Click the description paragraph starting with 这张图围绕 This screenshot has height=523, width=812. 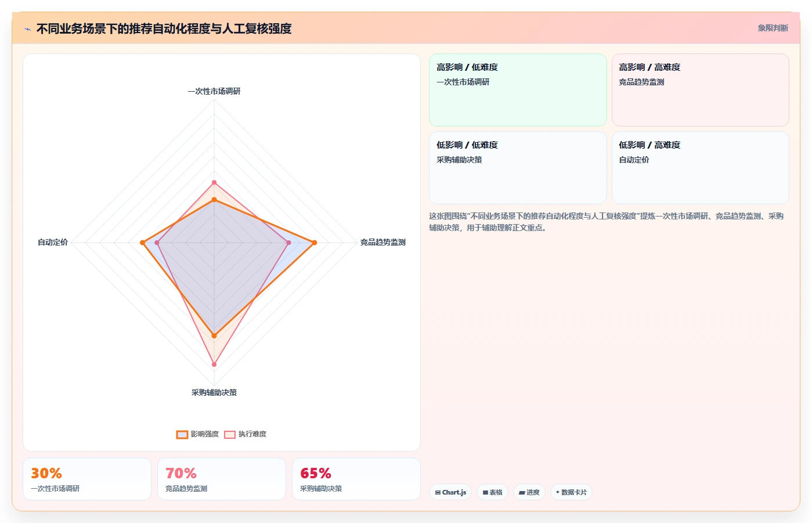(607, 222)
